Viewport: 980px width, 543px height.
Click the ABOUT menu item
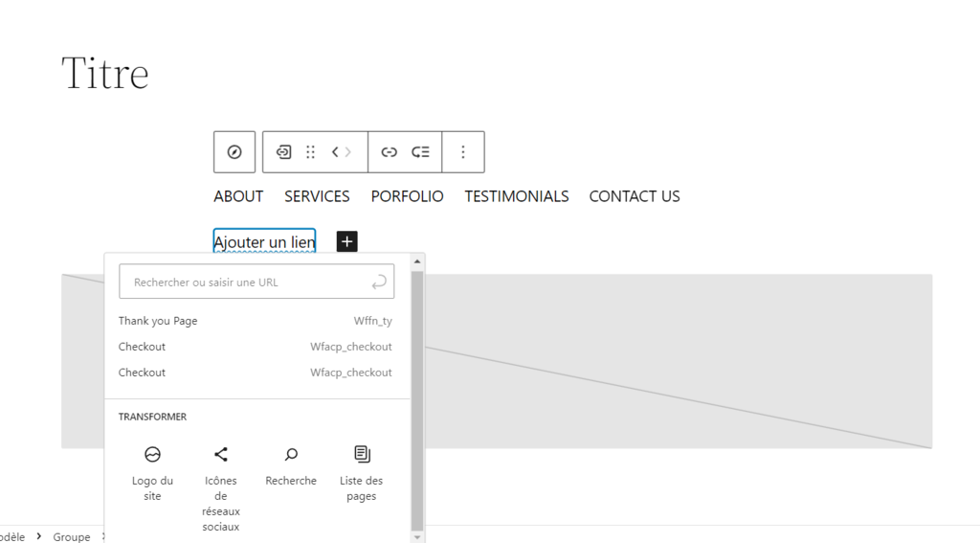click(238, 196)
